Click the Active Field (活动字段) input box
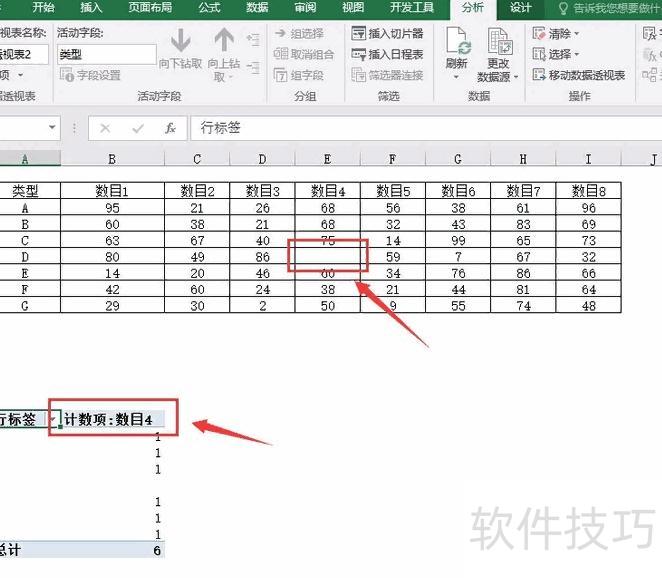This screenshot has height=578, width=662. pyautogui.click(x=107, y=54)
